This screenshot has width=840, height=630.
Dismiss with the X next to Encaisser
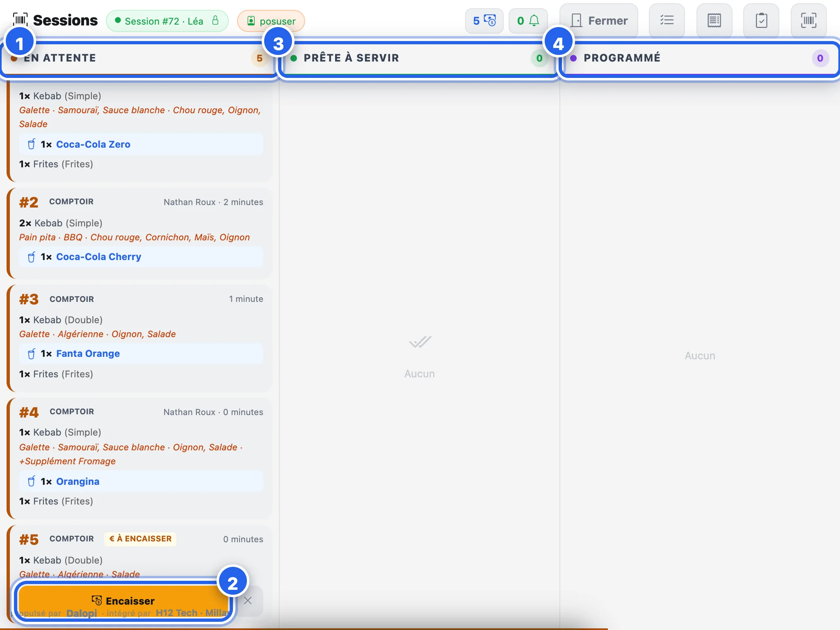click(248, 601)
